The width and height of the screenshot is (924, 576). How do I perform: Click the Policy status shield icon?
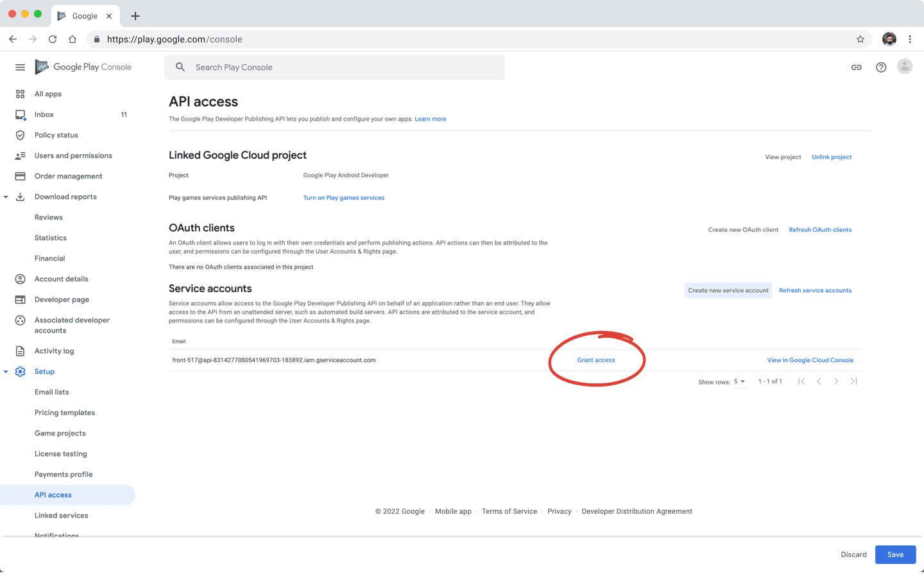pos(20,135)
